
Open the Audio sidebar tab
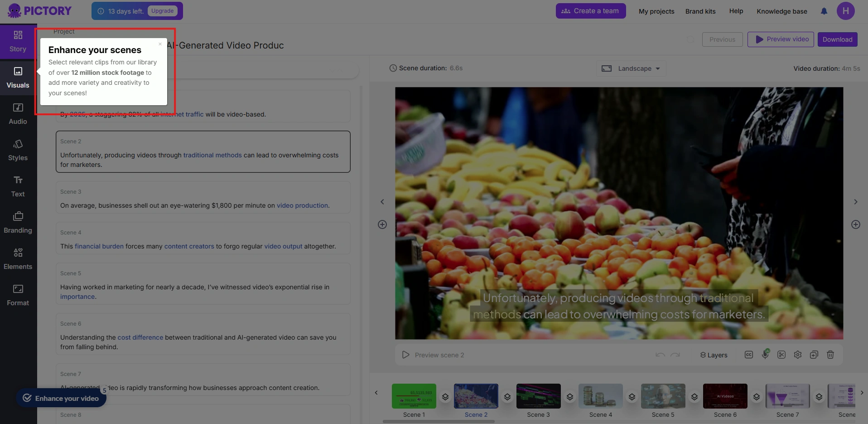pyautogui.click(x=18, y=114)
